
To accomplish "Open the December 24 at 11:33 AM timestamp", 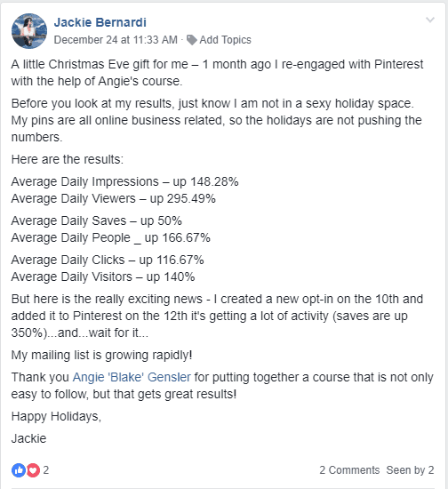I will 116,40.
